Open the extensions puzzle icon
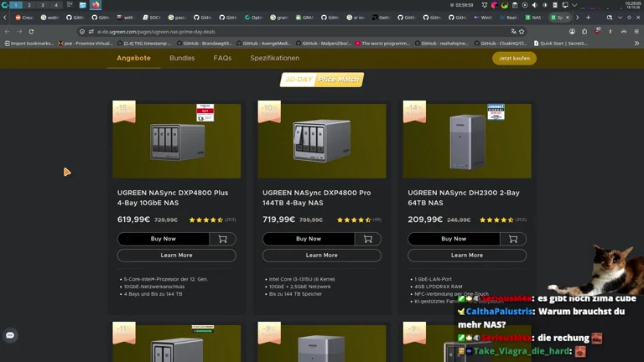 [584, 32]
